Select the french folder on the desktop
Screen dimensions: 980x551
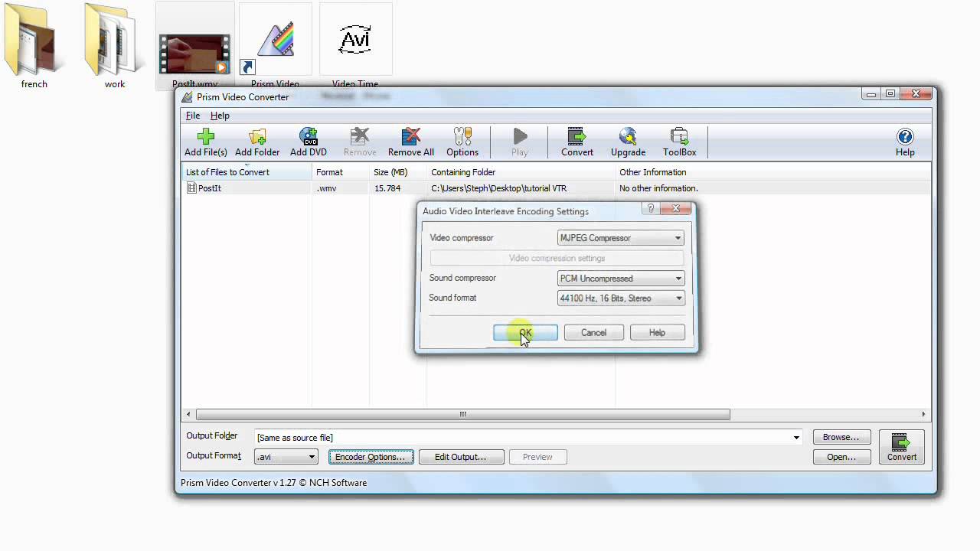(34, 46)
